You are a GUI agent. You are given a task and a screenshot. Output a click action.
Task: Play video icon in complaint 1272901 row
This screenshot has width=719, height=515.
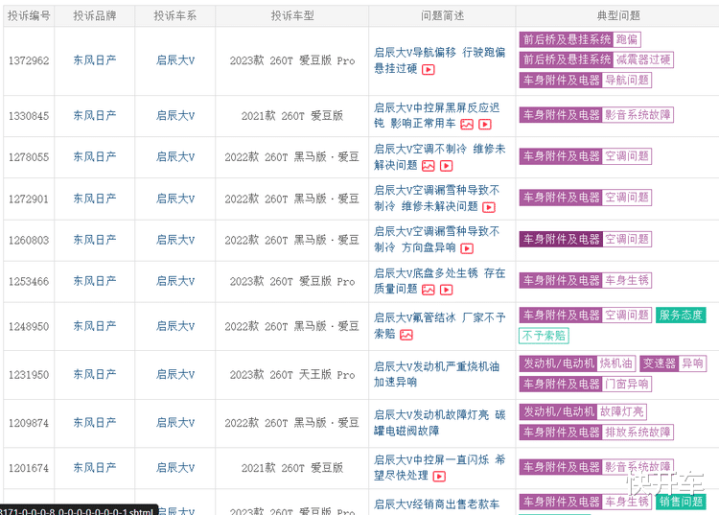(x=489, y=207)
